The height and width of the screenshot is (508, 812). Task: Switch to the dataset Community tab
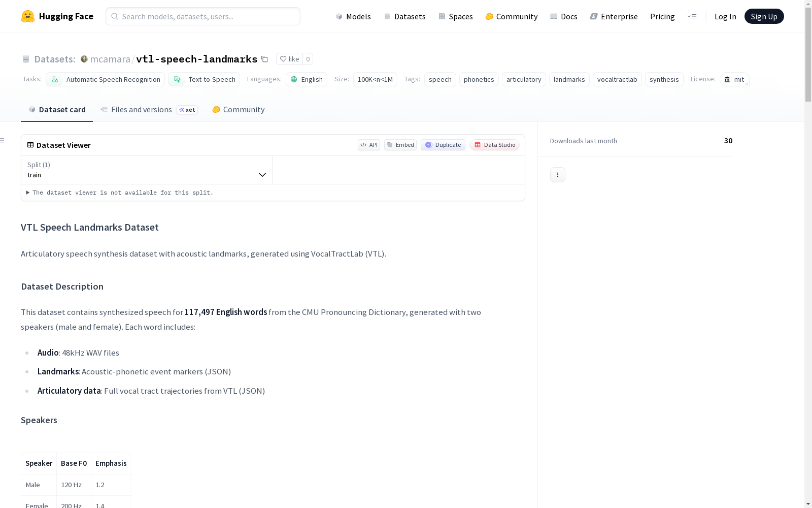tap(238, 109)
